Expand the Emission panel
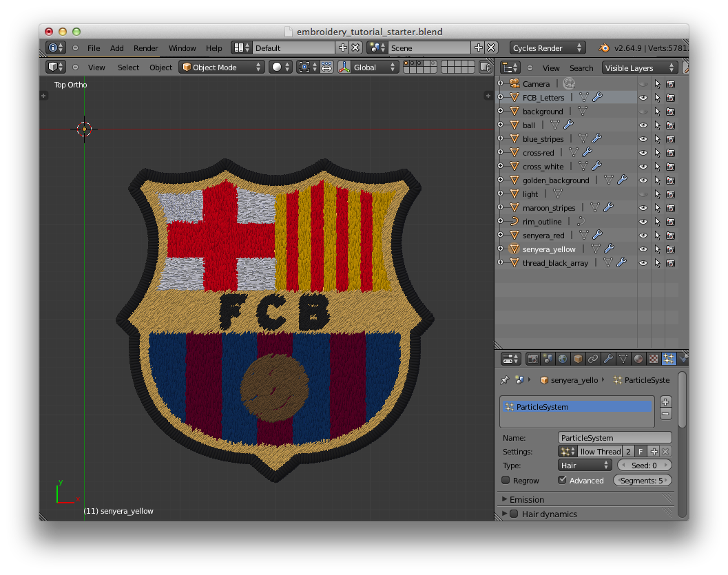Viewport: 728px width, 575px height. [x=505, y=499]
